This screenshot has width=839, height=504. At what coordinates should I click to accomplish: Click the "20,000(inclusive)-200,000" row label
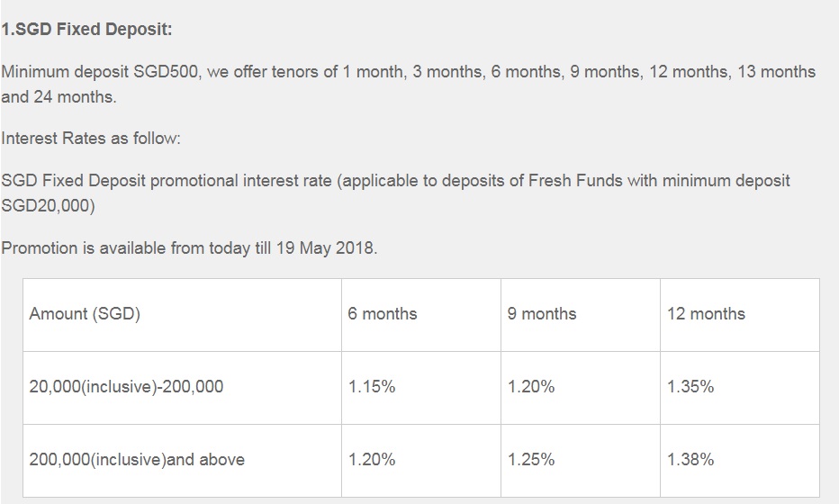126,387
